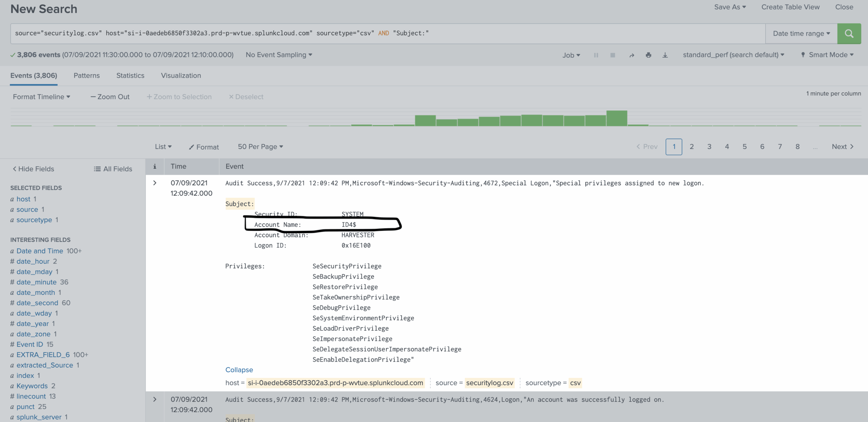Expand the first event with its chevron
This screenshot has width=868, height=422.
point(155,183)
